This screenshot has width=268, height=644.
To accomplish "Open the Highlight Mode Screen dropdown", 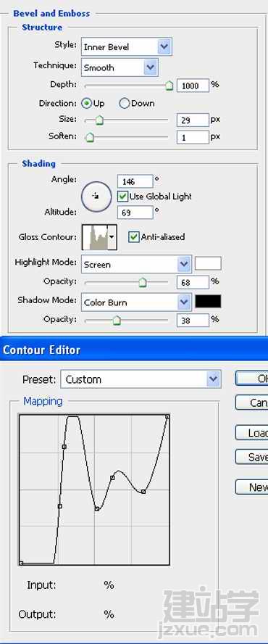I will [x=136, y=265].
